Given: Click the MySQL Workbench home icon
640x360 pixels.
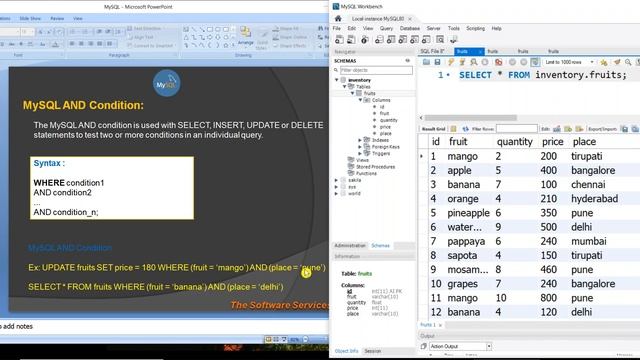Looking at the screenshot, I should [338, 18].
